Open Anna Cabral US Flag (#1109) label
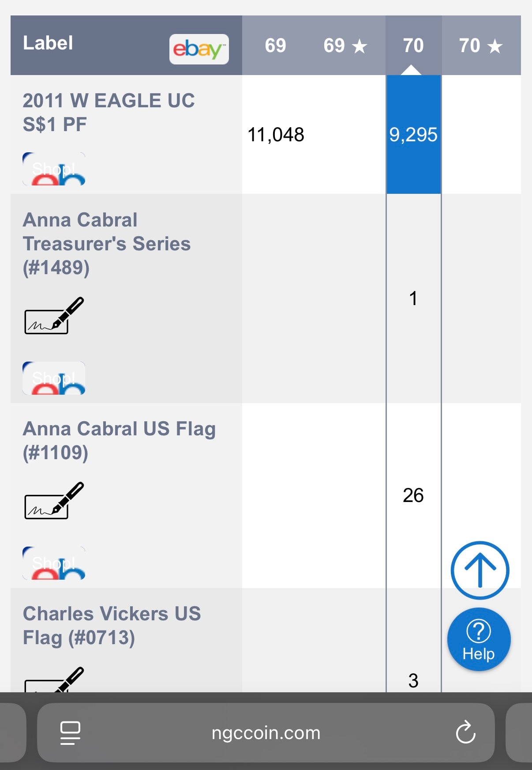Viewport: 532px width, 770px height. pos(119,440)
